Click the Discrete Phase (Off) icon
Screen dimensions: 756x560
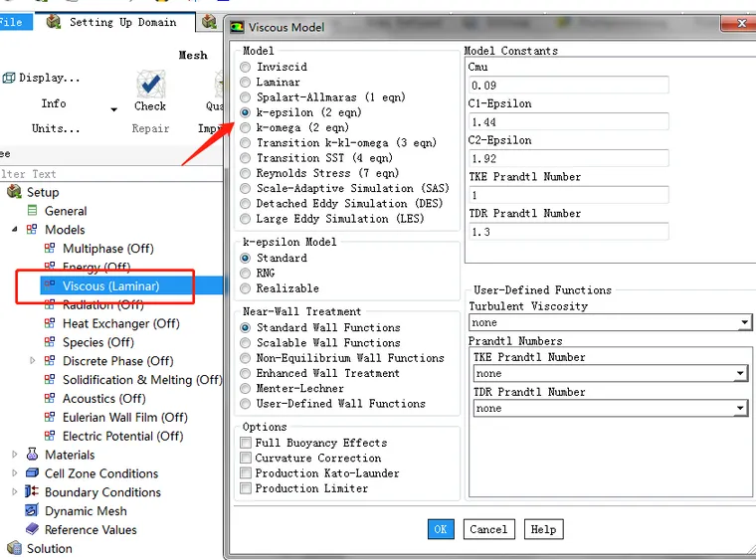click(x=50, y=361)
